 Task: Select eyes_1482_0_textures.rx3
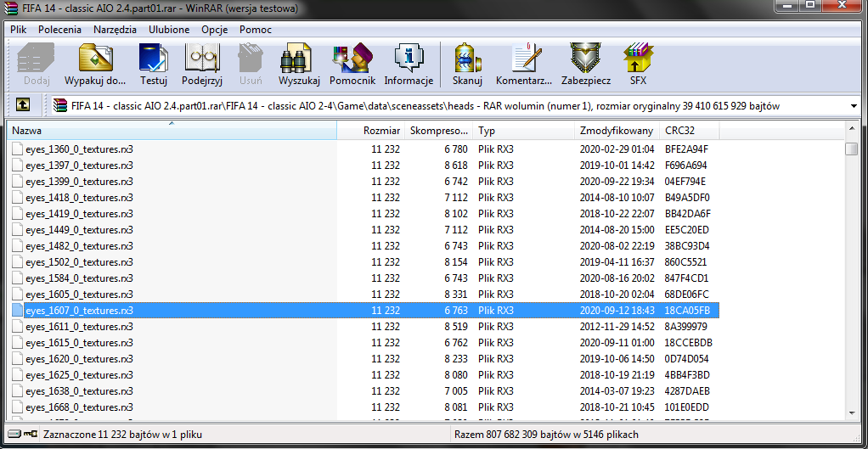[79, 245]
